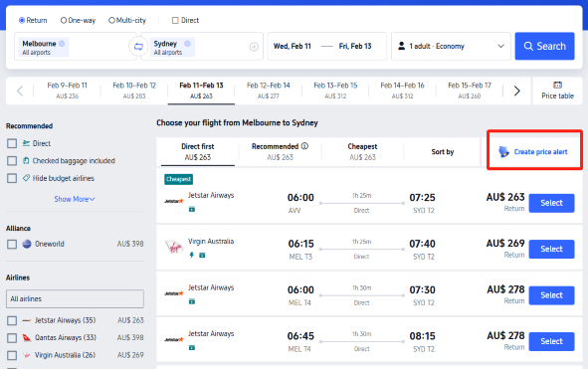Screen dimensions: 588x369
Task: Select the One-way trip option
Action: tap(78, 20)
